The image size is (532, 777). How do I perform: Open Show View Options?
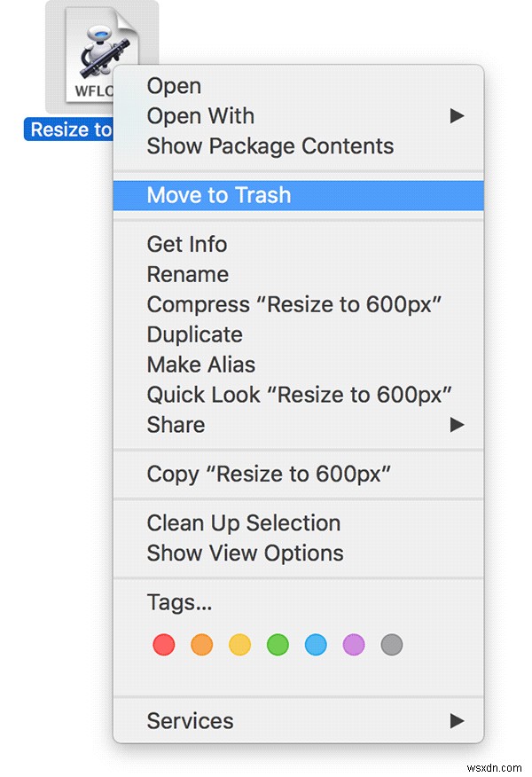click(245, 553)
